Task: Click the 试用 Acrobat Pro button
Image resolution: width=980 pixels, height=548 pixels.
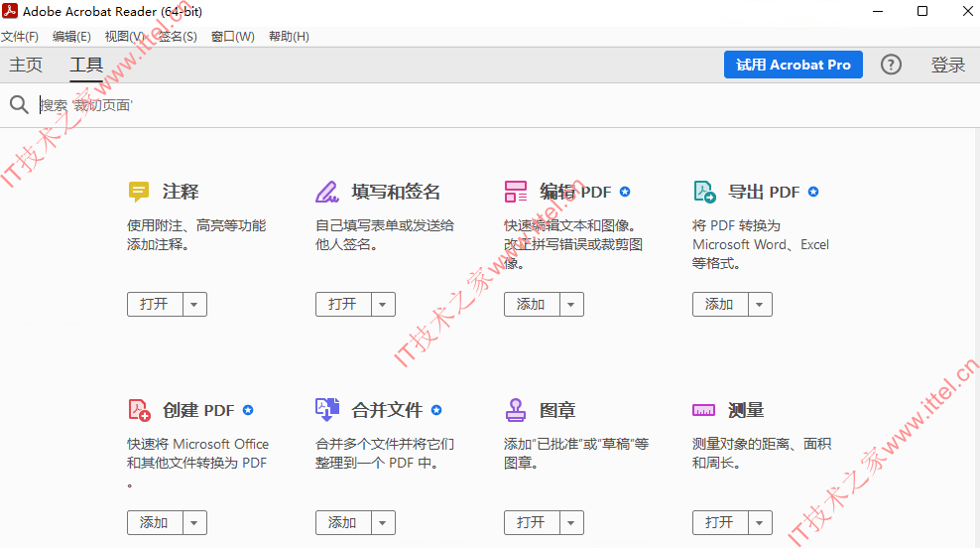Action: [794, 65]
